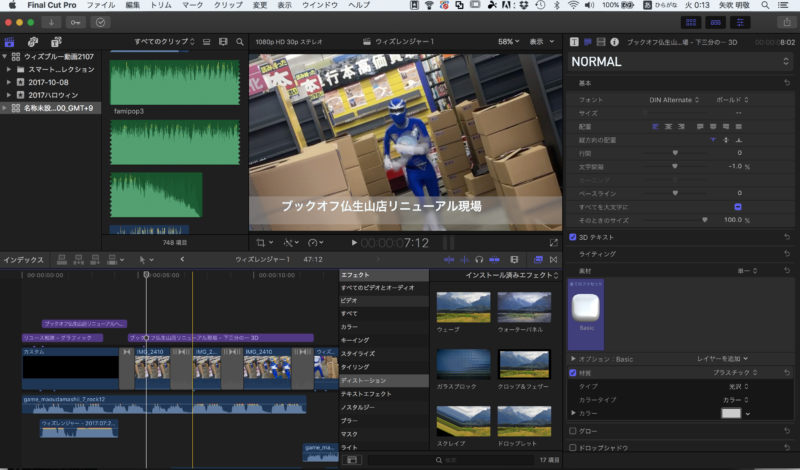Open the ボールド font weight dropdown
800x470 pixels.
[x=732, y=100]
